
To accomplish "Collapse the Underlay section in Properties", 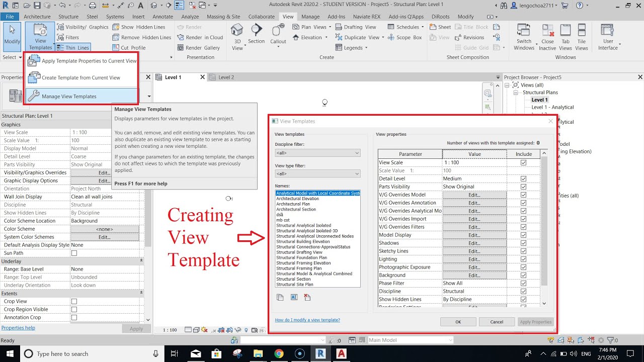I will (141, 261).
